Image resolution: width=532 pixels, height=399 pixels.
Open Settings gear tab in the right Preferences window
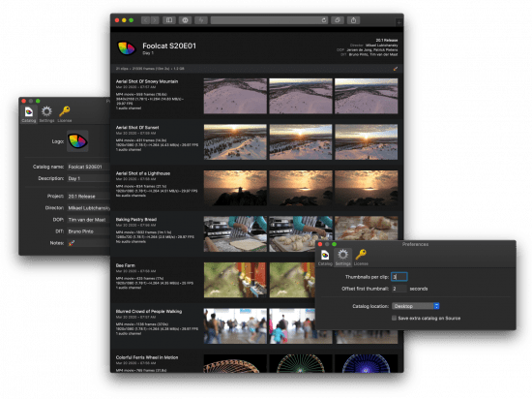(342, 257)
